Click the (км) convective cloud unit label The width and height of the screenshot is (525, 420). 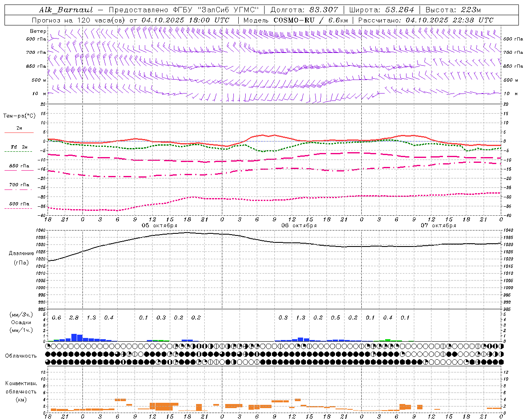click(x=21, y=399)
